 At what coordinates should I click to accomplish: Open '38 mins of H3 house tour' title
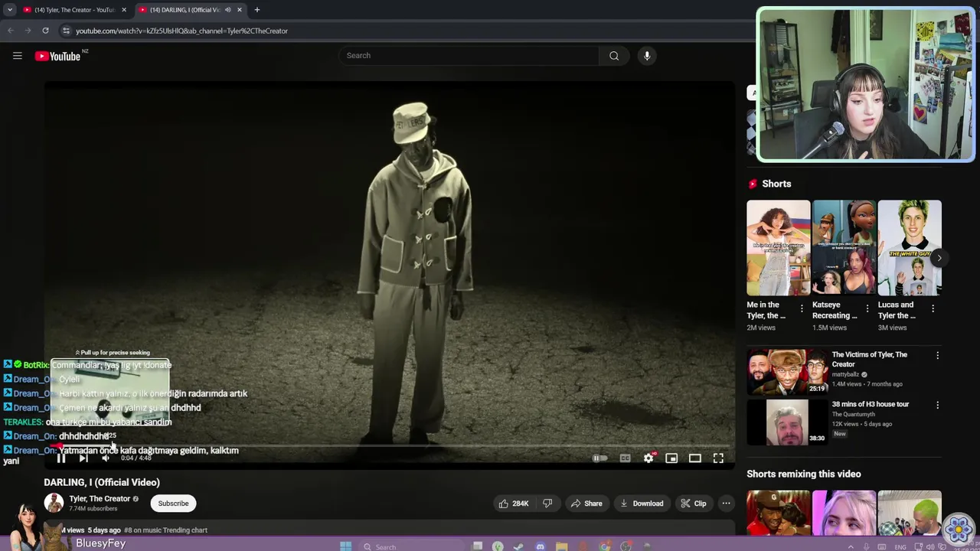click(x=871, y=404)
